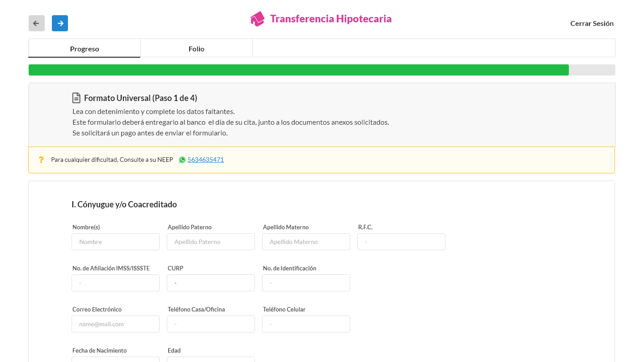Click the document icon beside Formato Universal
644x362 pixels.
tap(76, 98)
